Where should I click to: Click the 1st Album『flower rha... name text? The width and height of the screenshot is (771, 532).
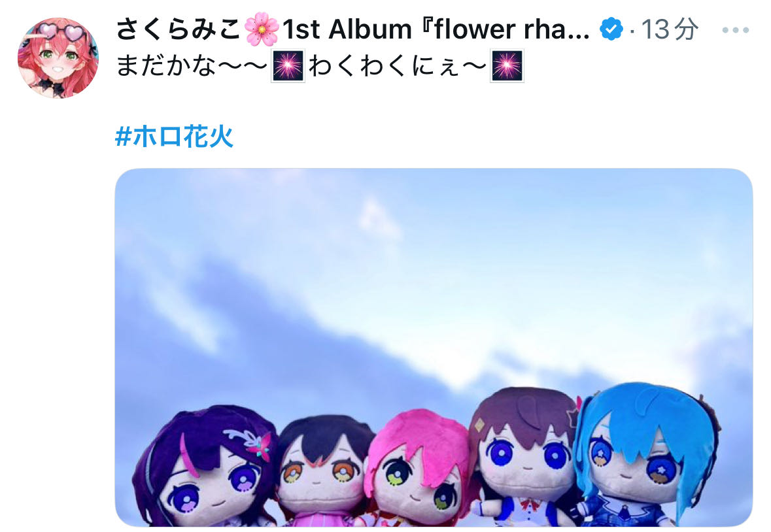click(x=436, y=29)
